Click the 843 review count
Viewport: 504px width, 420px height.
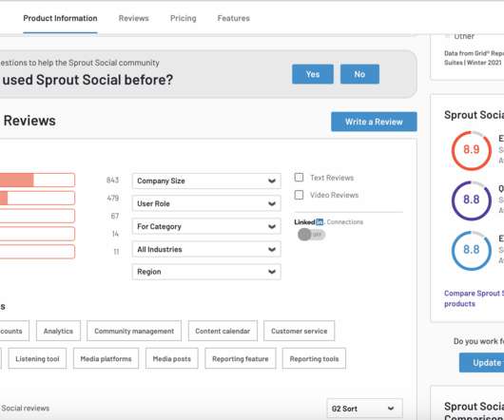(113, 181)
